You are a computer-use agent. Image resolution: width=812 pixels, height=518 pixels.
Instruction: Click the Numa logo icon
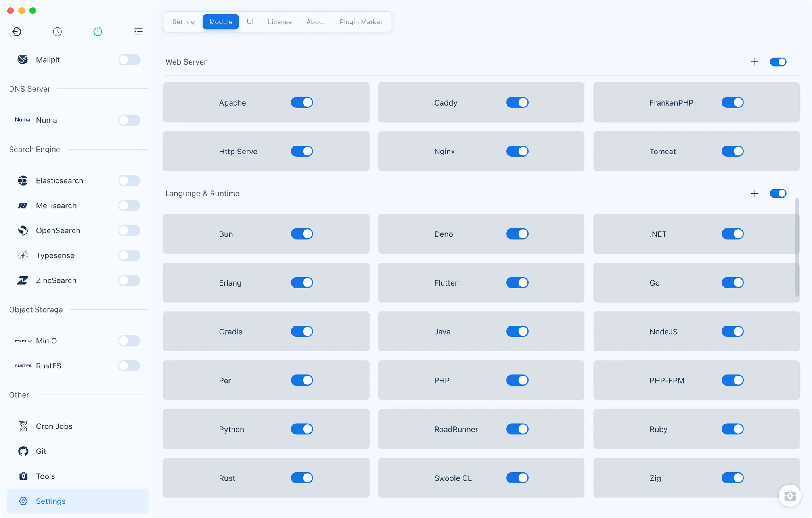(23, 120)
